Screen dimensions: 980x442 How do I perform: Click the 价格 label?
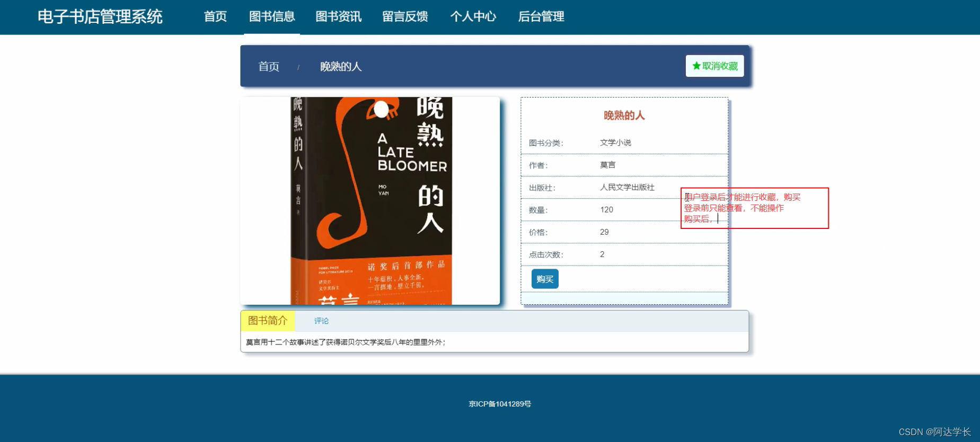point(538,233)
